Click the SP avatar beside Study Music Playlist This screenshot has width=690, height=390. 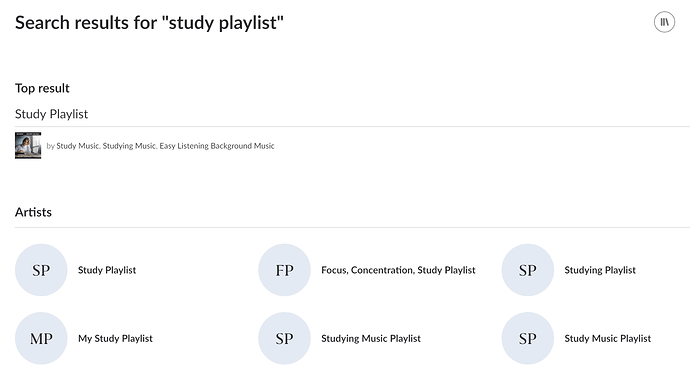tap(528, 338)
